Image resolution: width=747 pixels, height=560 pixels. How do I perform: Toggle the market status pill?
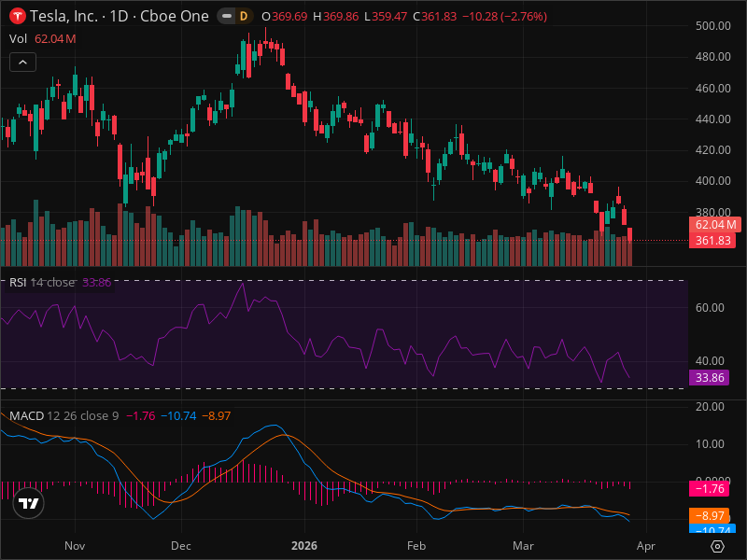tap(227, 16)
